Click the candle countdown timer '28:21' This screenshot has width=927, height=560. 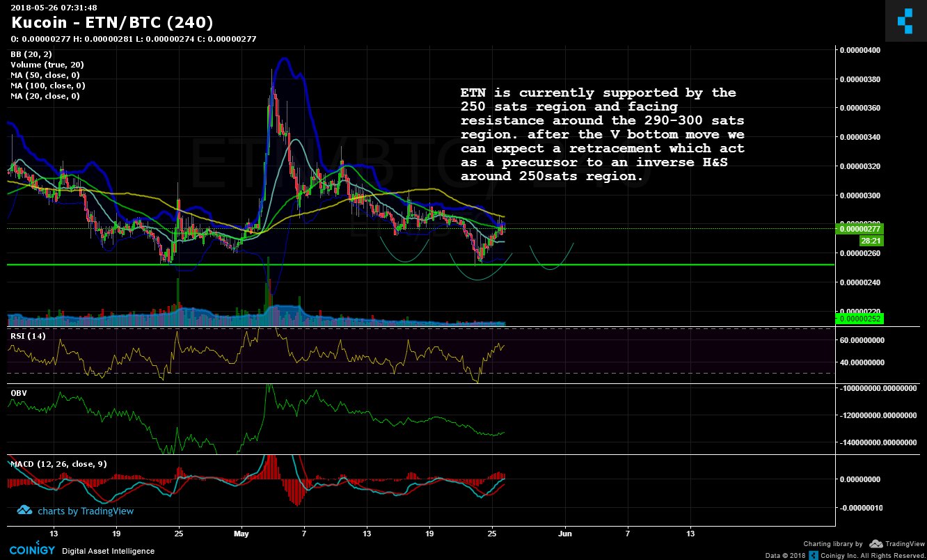click(x=871, y=240)
